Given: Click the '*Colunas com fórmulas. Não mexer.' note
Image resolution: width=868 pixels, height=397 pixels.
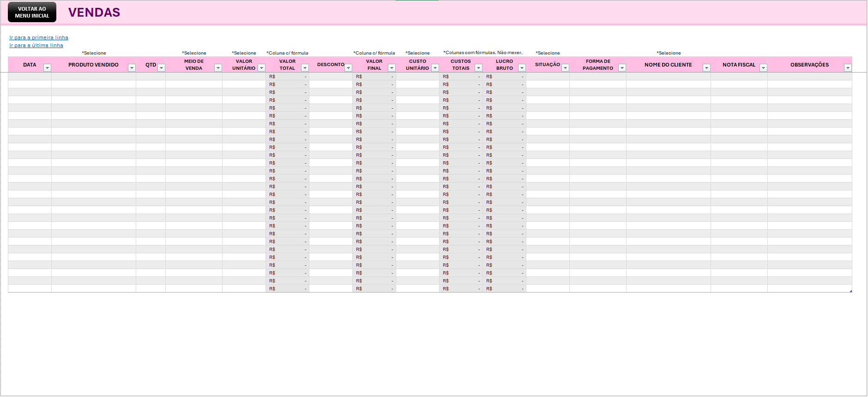Looking at the screenshot, I should click(483, 53).
